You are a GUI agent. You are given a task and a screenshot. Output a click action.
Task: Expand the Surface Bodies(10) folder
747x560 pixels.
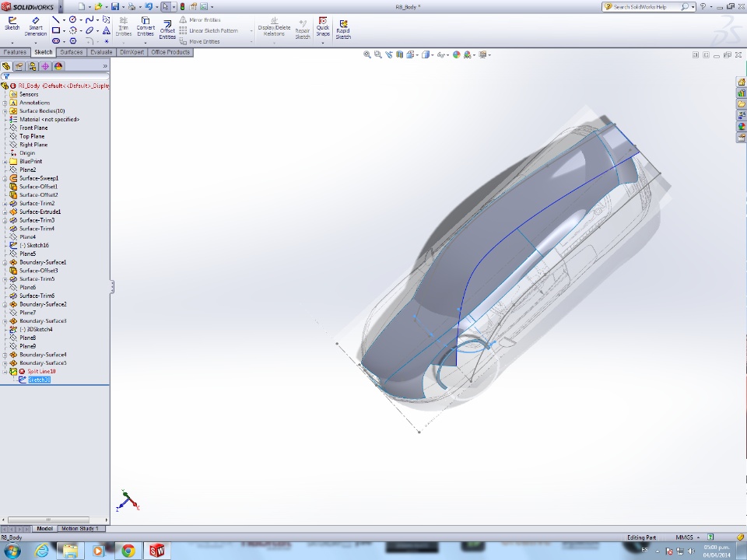click(x=5, y=111)
